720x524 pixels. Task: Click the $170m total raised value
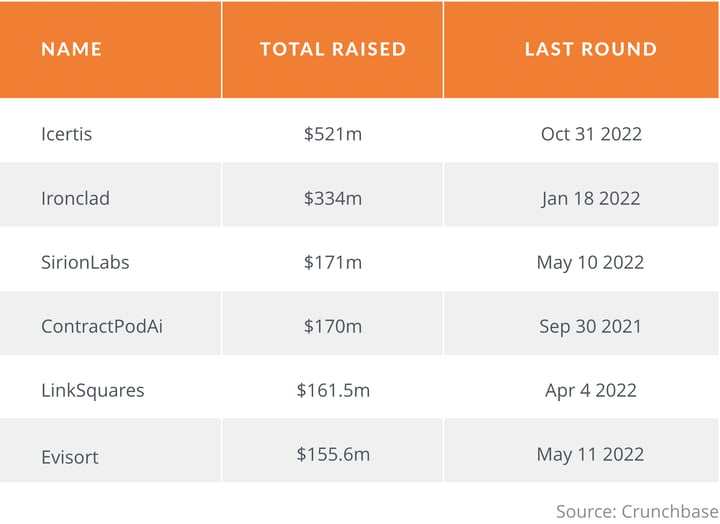click(x=333, y=326)
